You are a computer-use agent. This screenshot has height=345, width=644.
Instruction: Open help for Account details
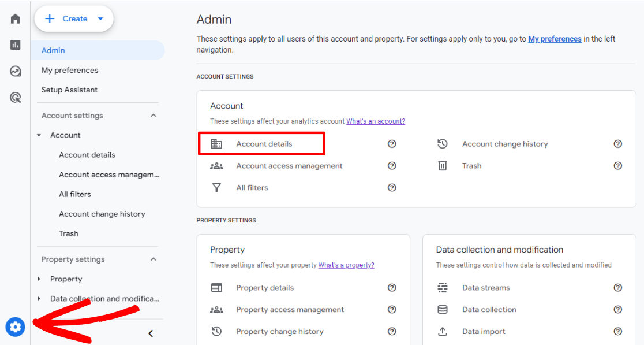click(x=392, y=144)
